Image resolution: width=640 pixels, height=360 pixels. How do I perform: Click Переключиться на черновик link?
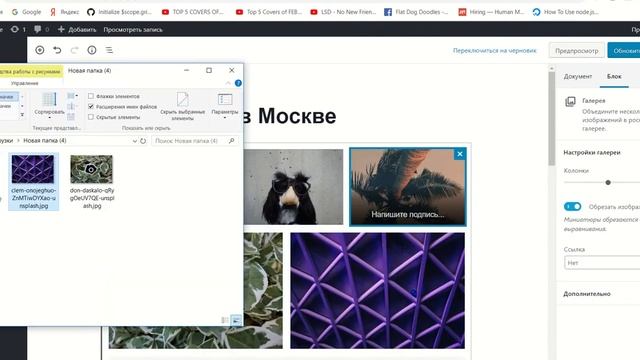click(x=494, y=50)
